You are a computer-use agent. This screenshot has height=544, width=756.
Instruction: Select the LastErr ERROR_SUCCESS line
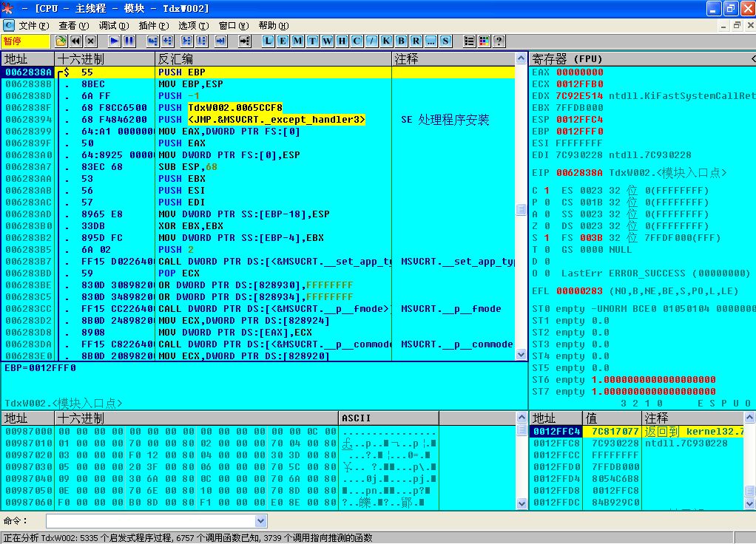click(655, 273)
